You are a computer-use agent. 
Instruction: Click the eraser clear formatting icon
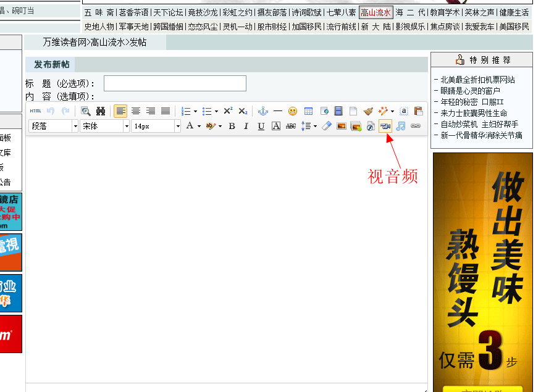pyautogui.click(x=327, y=126)
